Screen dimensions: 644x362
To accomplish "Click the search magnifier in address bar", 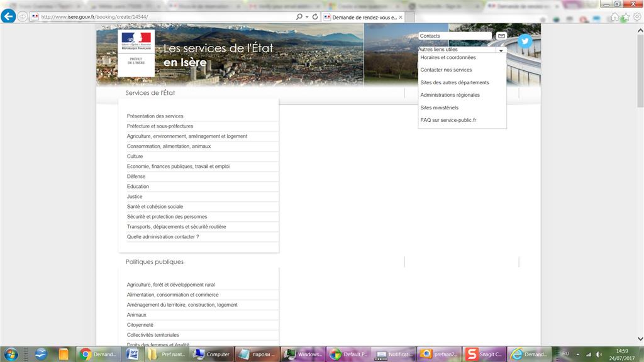I will (299, 17).
